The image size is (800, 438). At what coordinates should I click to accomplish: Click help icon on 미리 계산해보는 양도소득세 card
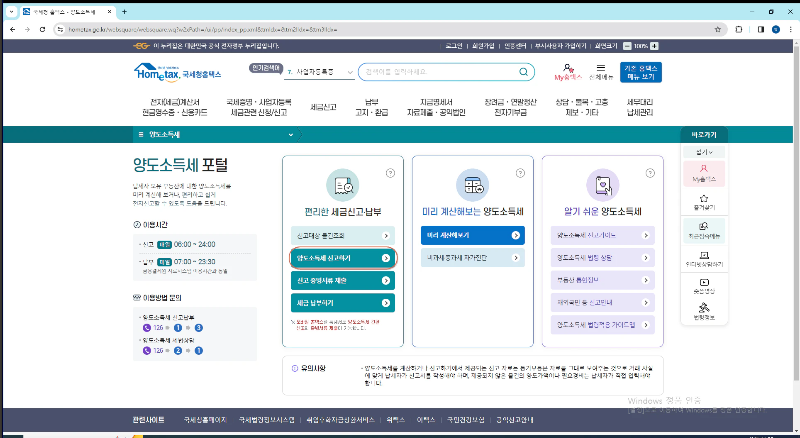(520, 173)
